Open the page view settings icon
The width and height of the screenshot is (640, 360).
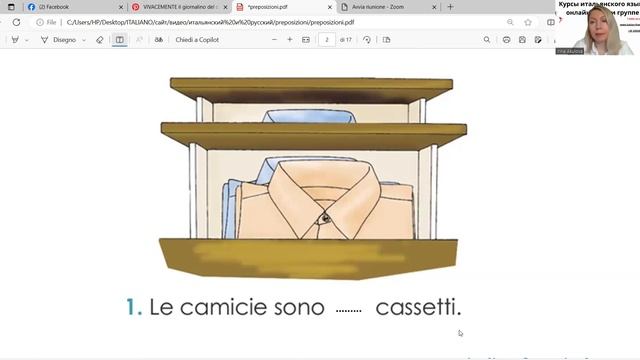[387, 40]
